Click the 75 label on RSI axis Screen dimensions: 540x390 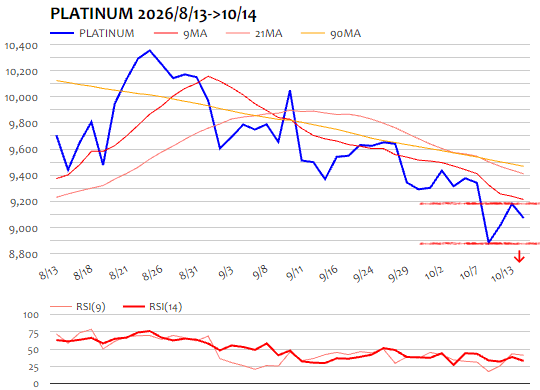[33, 333]
